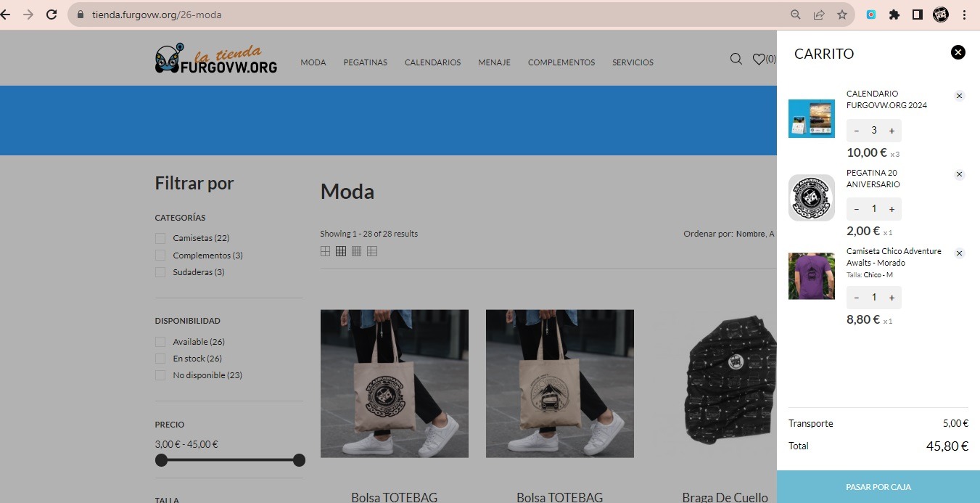This screenshot has width=980, height=503.
Task: Open the Braga De Cuello product image
Action: coord(714,384)
